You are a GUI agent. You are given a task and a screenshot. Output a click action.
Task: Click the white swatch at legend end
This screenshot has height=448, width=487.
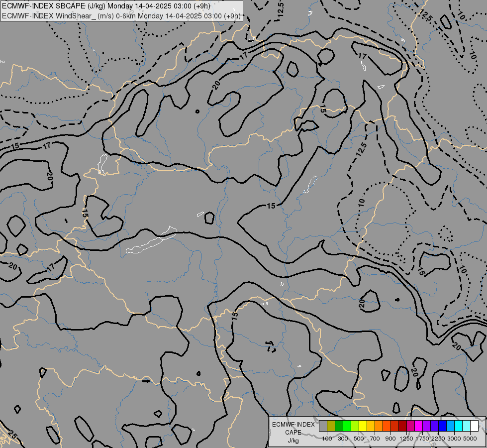[x=474, y=426]
